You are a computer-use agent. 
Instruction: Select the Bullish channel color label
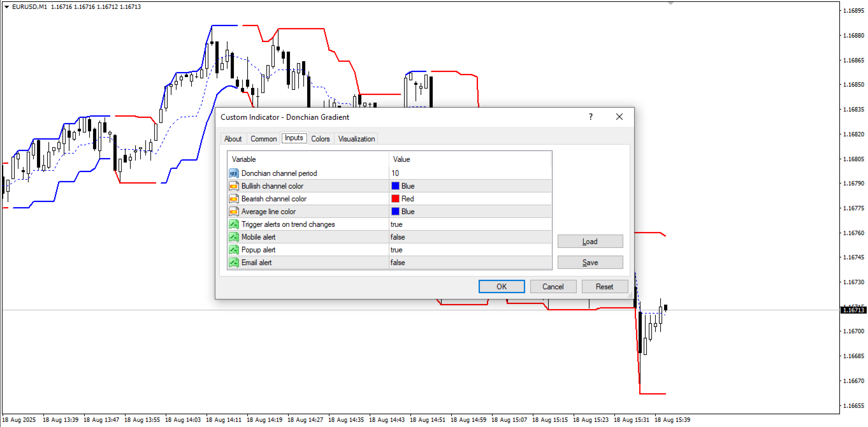coord(272,186)
